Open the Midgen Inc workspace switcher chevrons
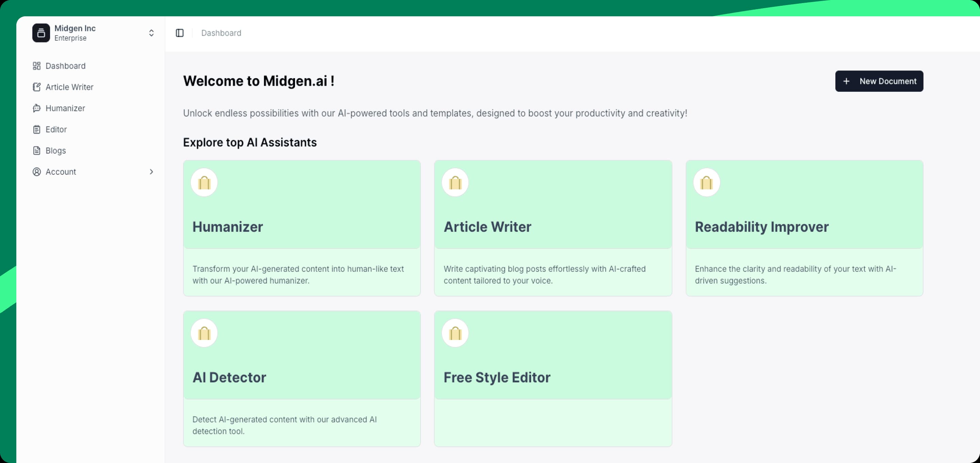 pos(151,33)
